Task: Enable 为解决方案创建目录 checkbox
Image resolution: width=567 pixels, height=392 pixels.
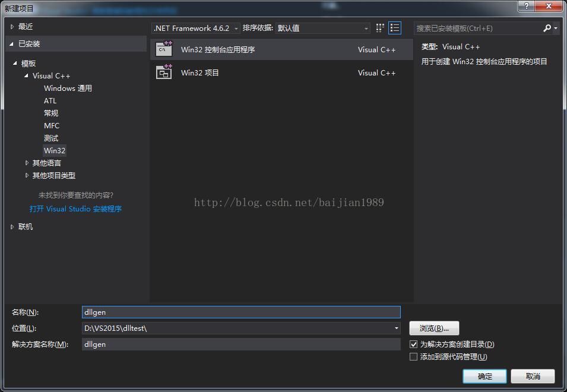Action: tap(413, 344)
